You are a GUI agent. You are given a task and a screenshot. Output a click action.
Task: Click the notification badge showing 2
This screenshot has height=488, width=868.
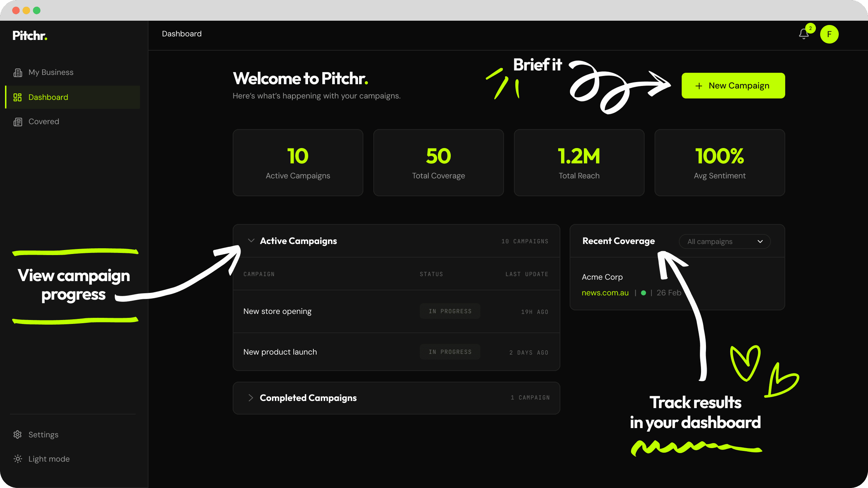[811, 28]
